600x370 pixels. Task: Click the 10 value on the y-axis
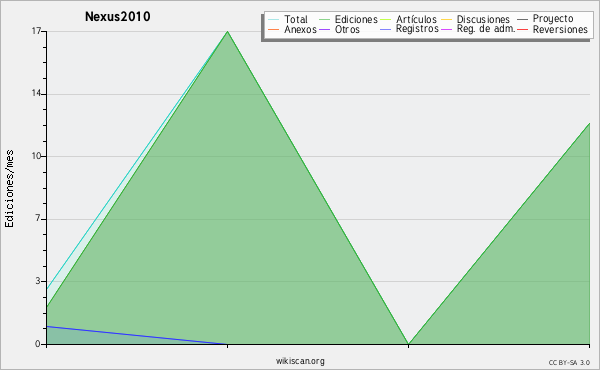pyautogui.click(x=36, y=156)
